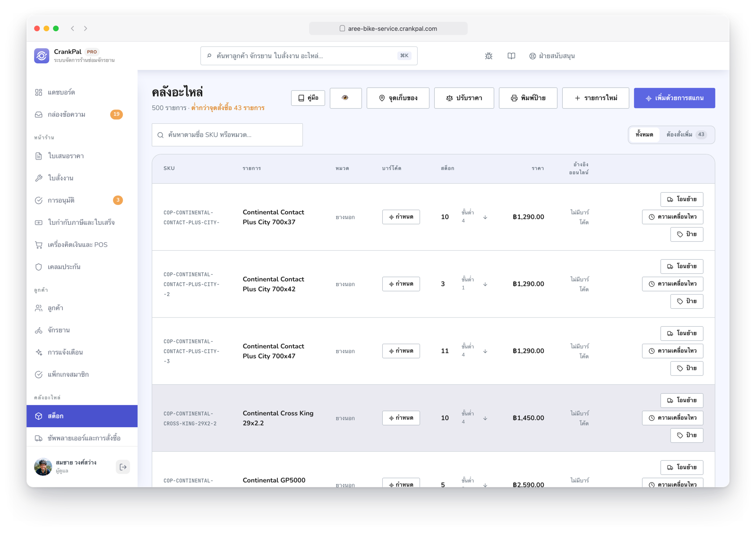The height and width of the screenshot is (534, 756).
Task: Click ป้าย for Contact Plus City 700x37
Action: (687, 234)
